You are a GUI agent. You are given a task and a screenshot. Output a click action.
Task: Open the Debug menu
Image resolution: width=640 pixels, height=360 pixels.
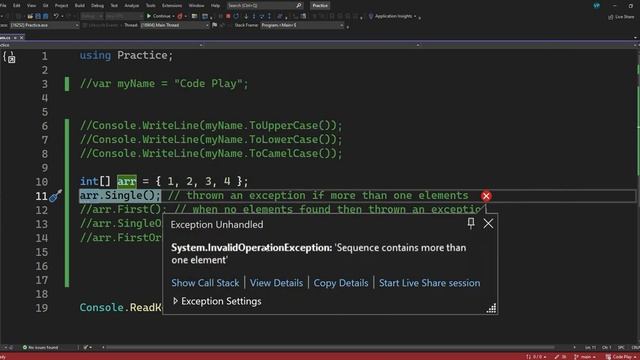pos(97,6)
